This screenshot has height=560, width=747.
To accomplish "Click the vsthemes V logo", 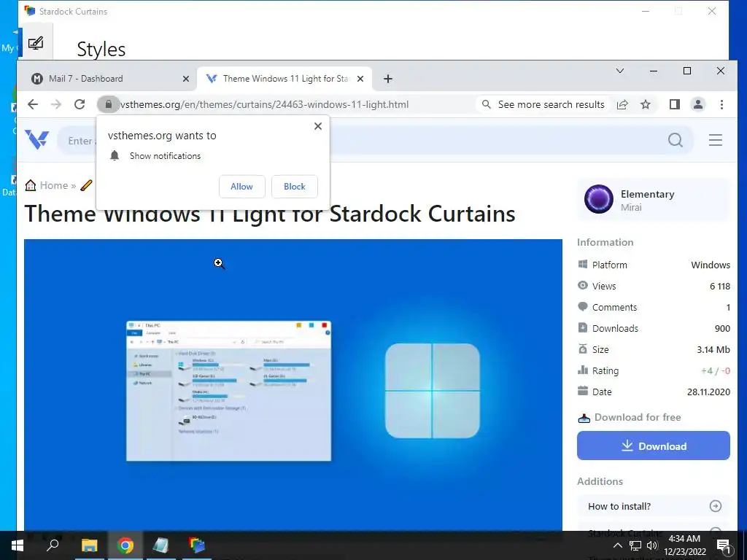I will click(36, 139).
